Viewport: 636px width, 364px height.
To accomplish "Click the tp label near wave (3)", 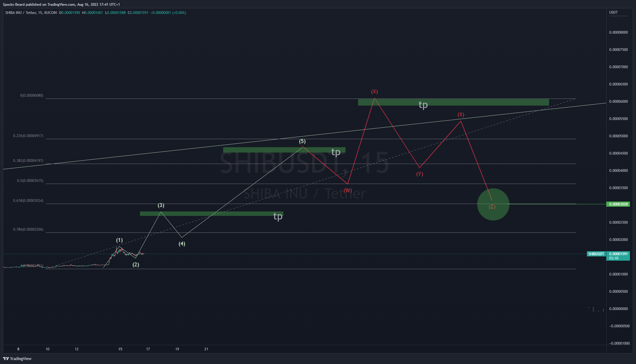I will point(278,216).
